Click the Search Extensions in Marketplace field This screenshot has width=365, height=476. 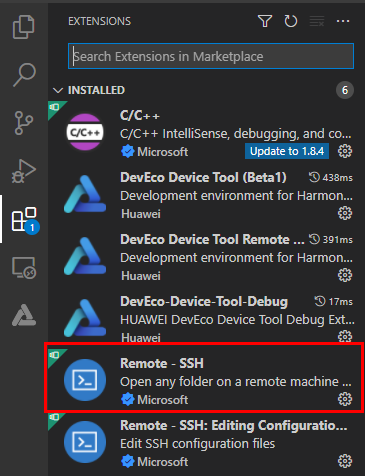211,56
